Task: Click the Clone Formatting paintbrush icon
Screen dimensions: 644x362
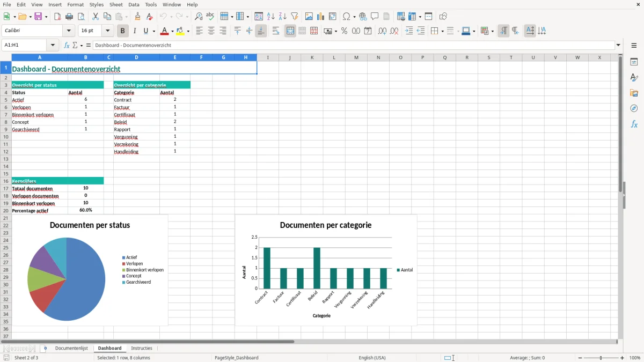Action: (x=138, y=17)
